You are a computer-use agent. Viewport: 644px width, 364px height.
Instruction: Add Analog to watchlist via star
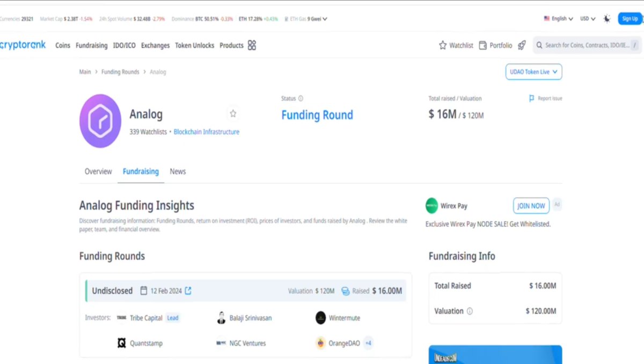(233, 114)
